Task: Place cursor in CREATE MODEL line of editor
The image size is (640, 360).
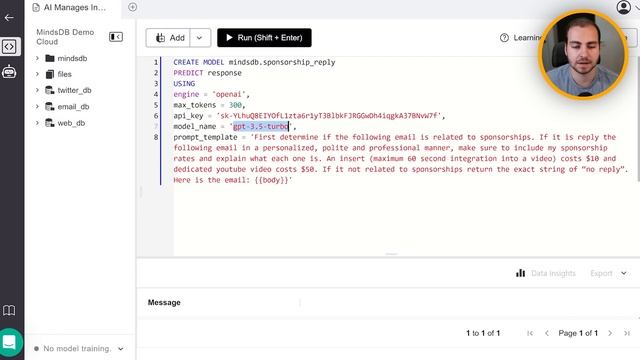Action: pyautogui.click(x=254, y=62)
